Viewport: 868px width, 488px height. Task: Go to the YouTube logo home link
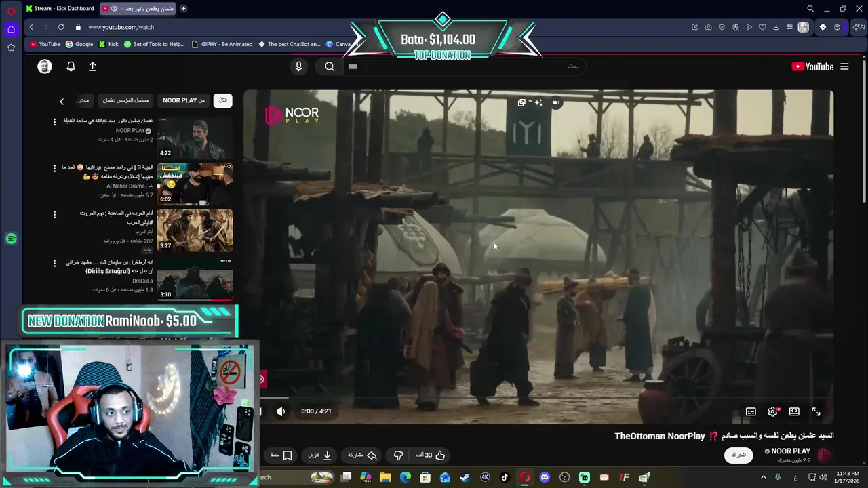[x=812, y=66]
